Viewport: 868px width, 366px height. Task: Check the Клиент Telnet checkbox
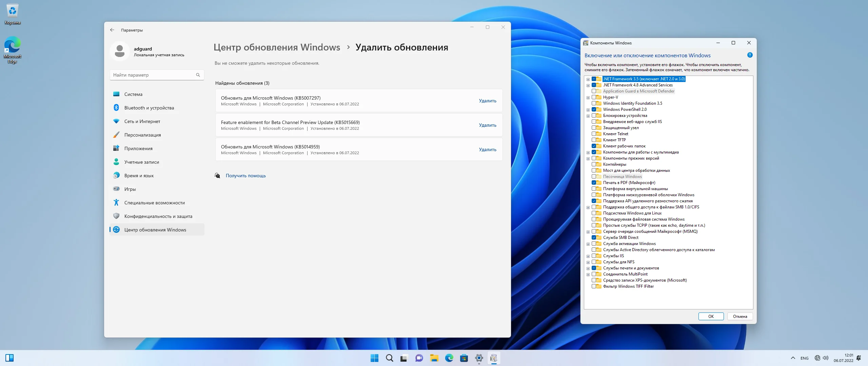(x=594, y=134)
